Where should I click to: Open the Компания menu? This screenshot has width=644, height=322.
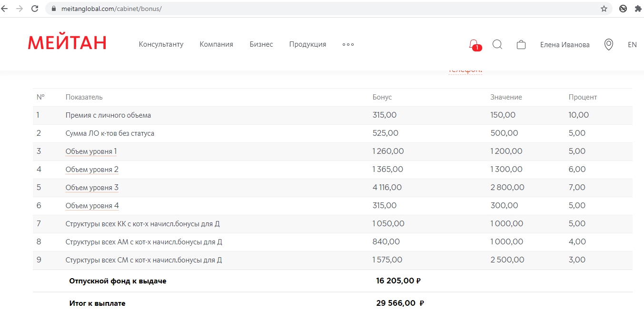pos(216,44)
